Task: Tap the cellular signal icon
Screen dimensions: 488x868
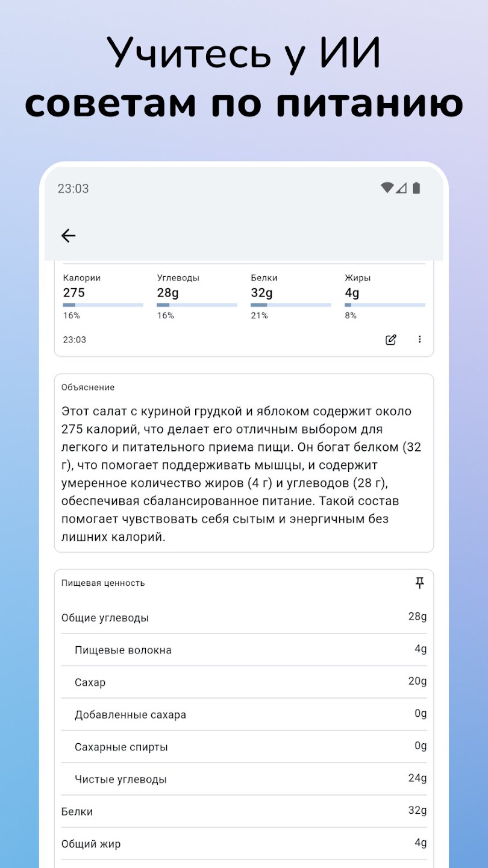Action: coord(401,188)
